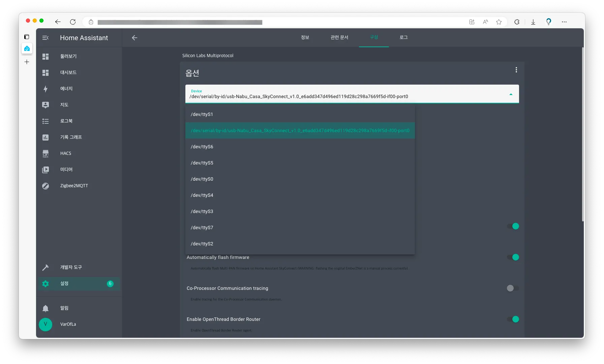
Task: Open the browser extensions puzzle icon
Action: [517, 22]
